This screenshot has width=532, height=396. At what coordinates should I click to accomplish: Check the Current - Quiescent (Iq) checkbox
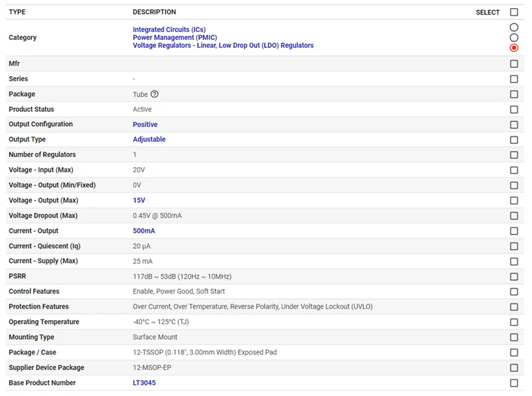click(514, 246)
